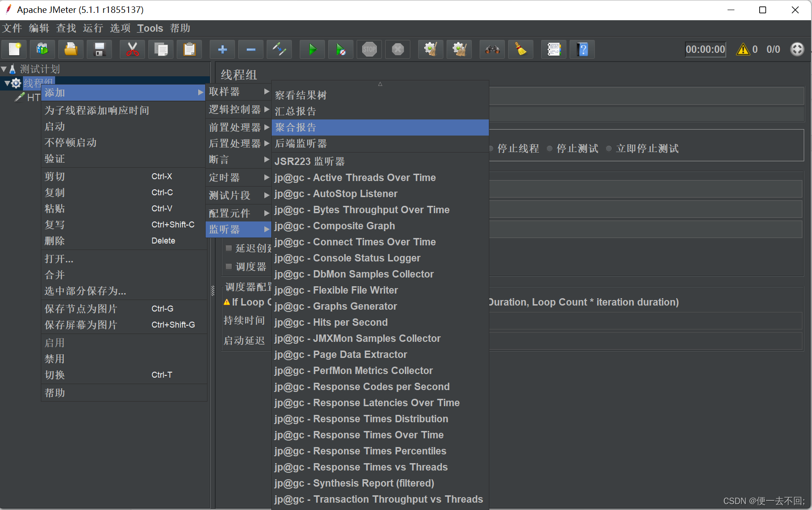The image size is (812, 510).
Task: Expand the 定时器 submenu
Action: (x=239, y=177)
